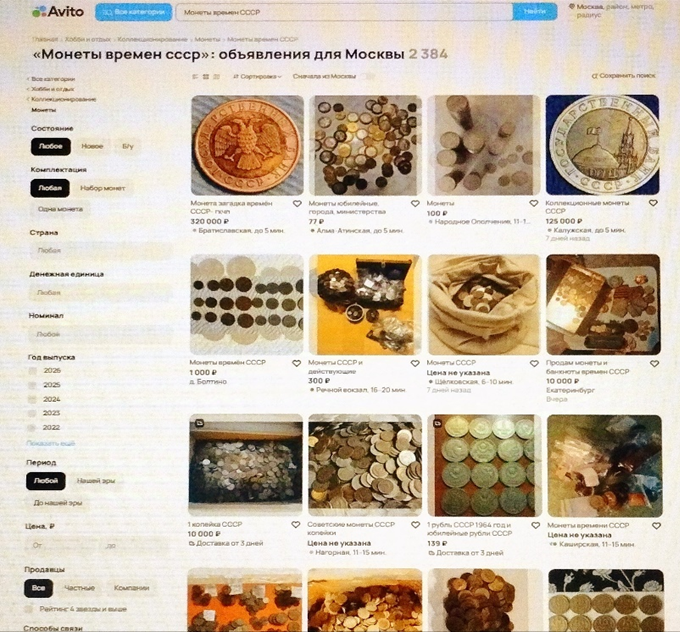The image size is (680, 632).
Task: Click heart icon on '1 копейка СССР'
Action: [296, 525]
